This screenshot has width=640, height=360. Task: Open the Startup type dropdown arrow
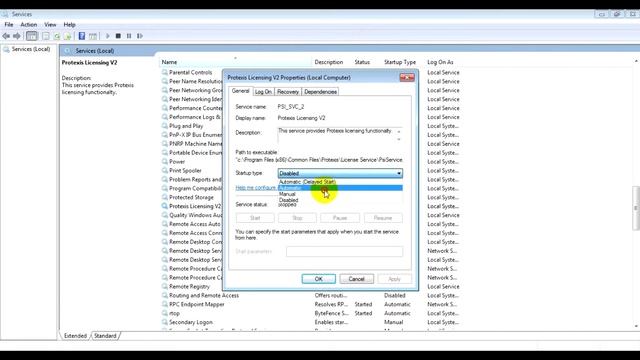pyautogui.click(x=399, y=173)
